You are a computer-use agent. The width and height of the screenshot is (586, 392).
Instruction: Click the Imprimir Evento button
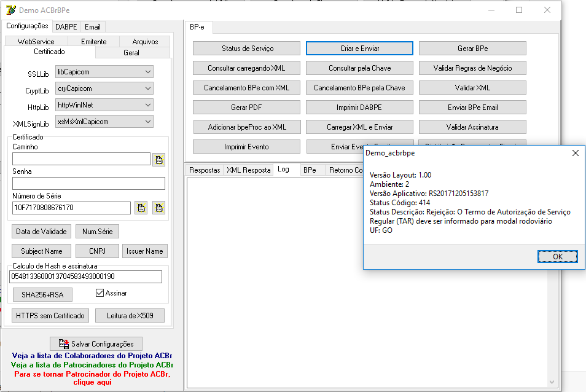247,146
